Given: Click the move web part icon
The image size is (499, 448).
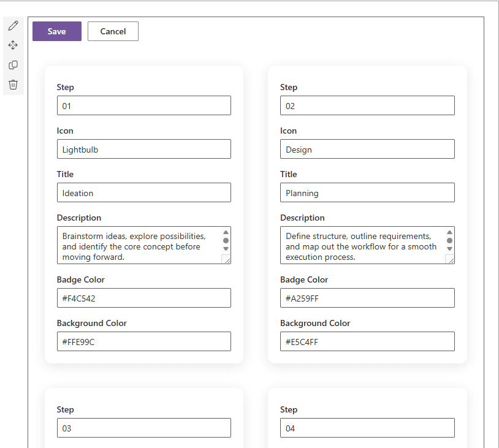Looking at the screenshot, I should [13, 45].
